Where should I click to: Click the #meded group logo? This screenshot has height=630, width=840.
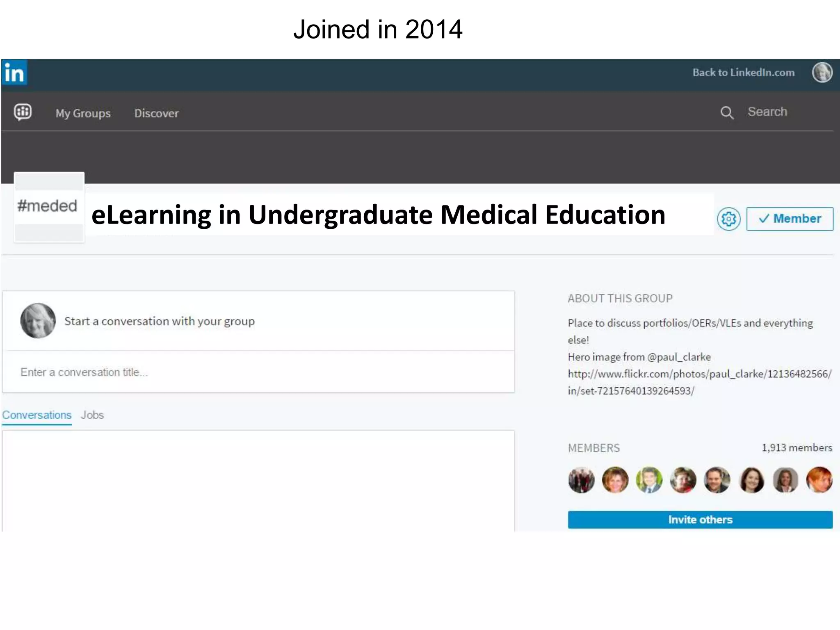tap(49, 207)
